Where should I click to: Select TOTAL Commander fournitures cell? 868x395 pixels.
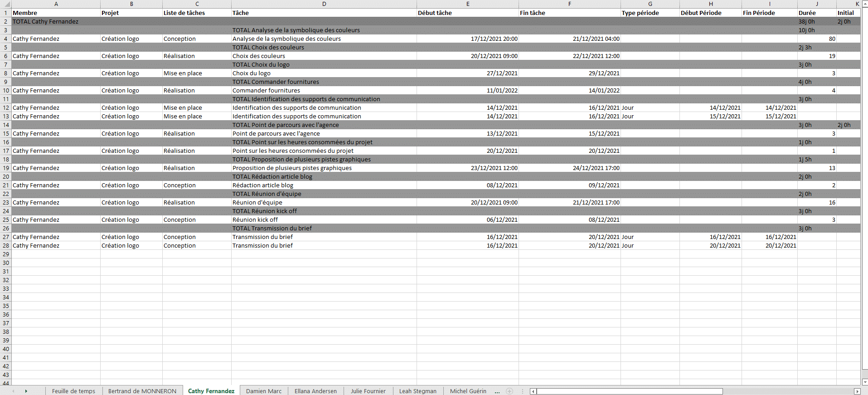coord(324,82)
